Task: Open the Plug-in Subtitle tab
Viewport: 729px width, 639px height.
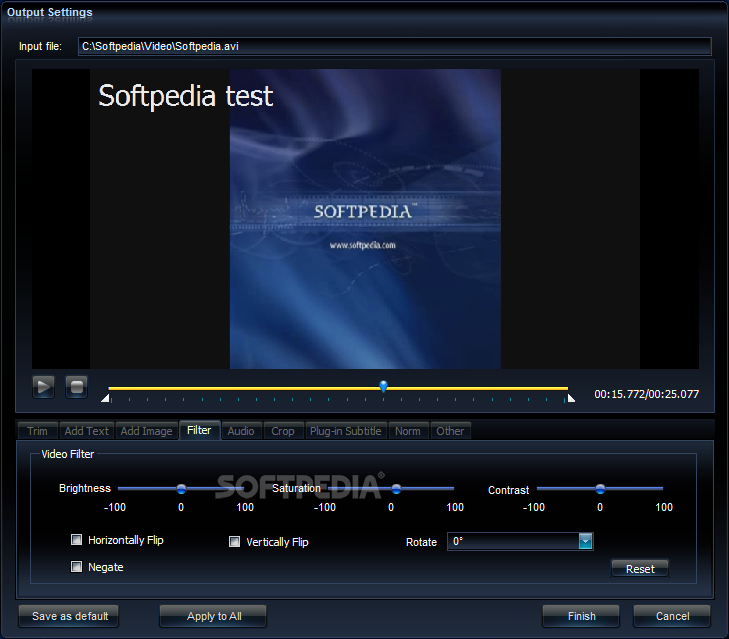Action: point(345,431)
